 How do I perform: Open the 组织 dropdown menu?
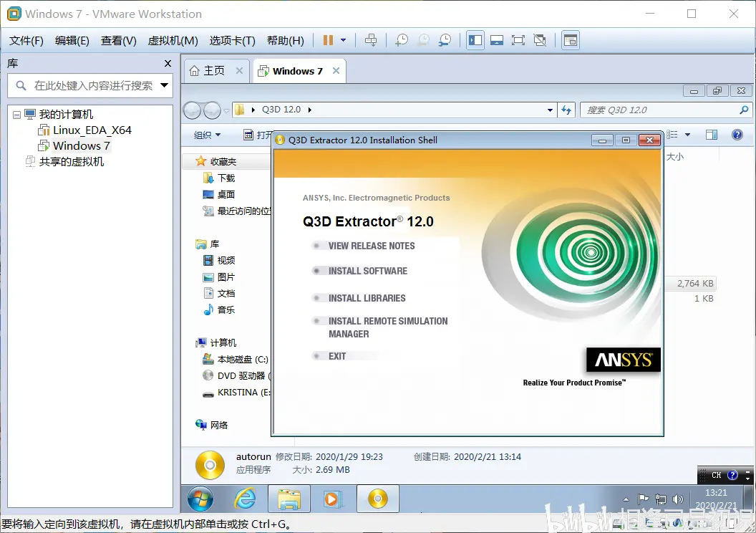pos(208,135)
